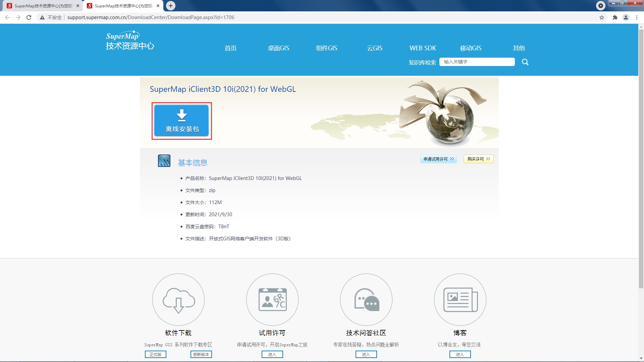Click the 离线安装包 download button

[181, 121]
